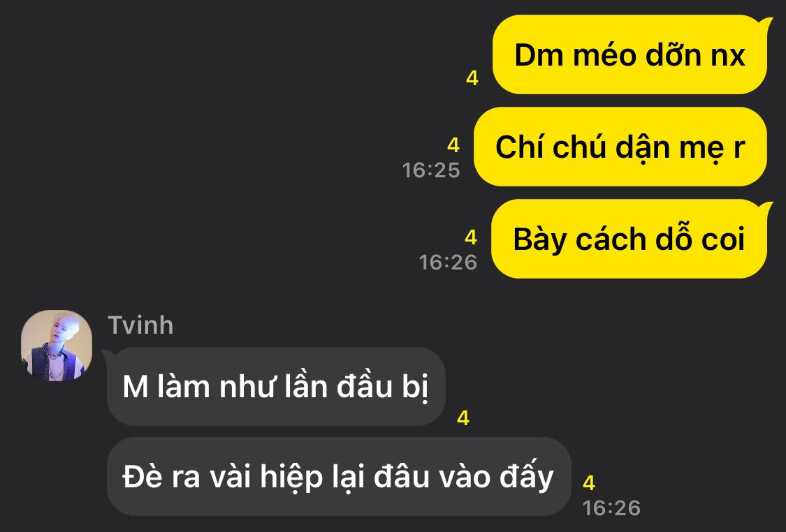Click the 16:25 timestamp
786x532 pixels.
[431, 170]
